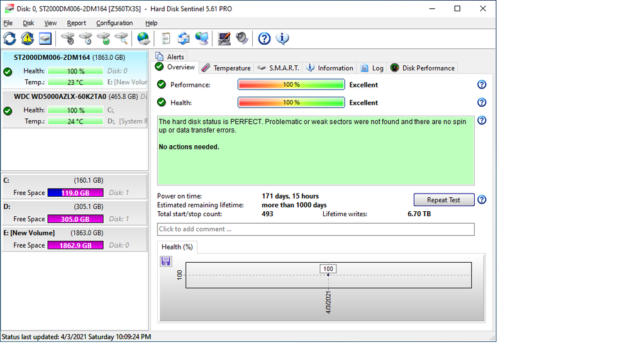Click the D: free space 305.0 GB bar
The width and height of the screenshot is (644, 362).
(75, 219)
